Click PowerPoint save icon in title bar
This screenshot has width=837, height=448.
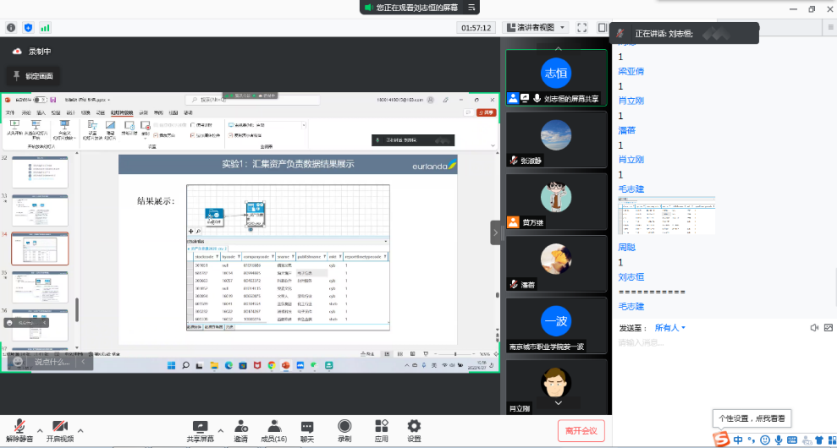53,100
